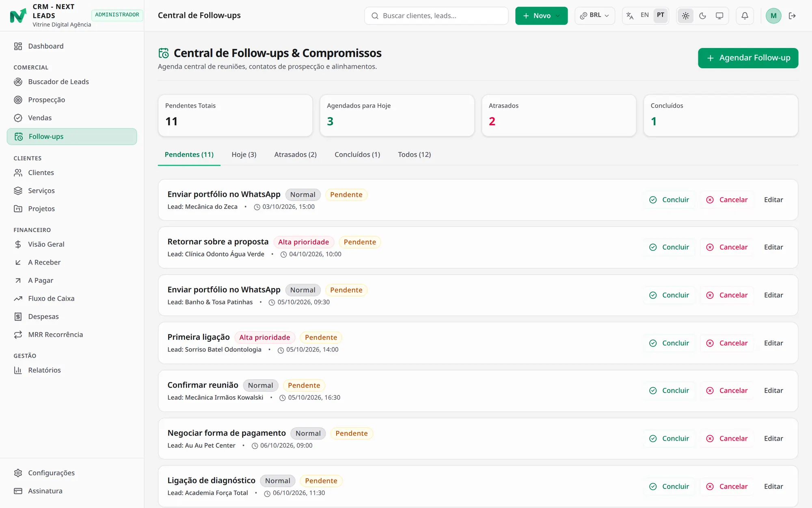812x508 pixels.
Task: Focus the Buscar clientes, leads search field
Action: click(x=436, y=16)
